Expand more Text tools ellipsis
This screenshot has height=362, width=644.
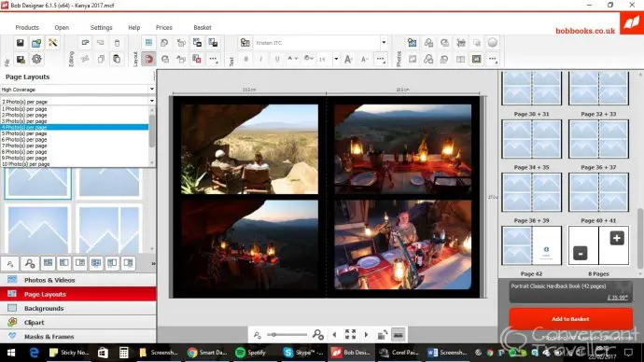380,59
